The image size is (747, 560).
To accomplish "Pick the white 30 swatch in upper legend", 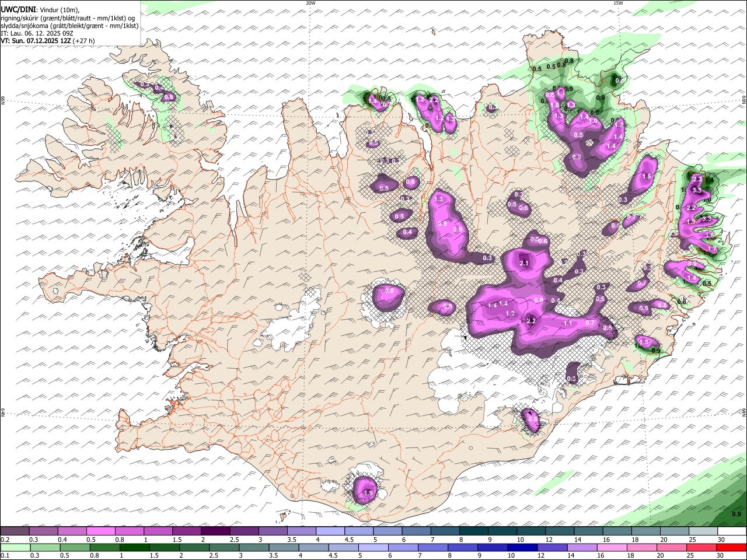I will pos(732,531).
